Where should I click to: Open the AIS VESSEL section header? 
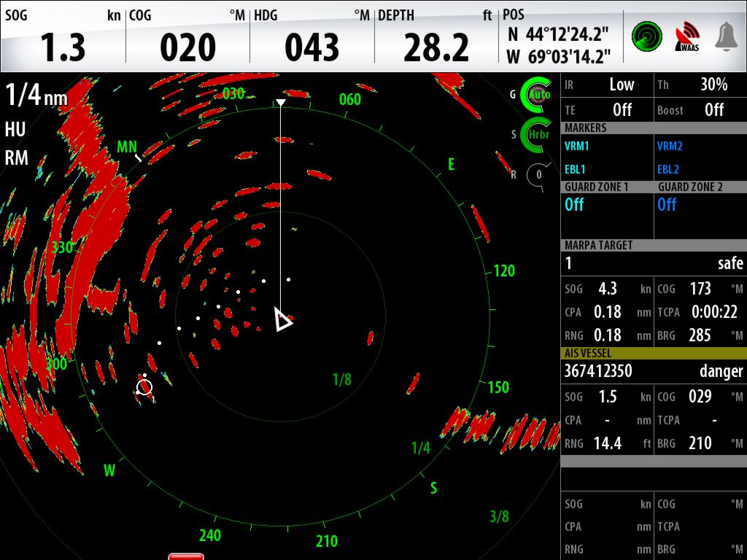[654, 354]
